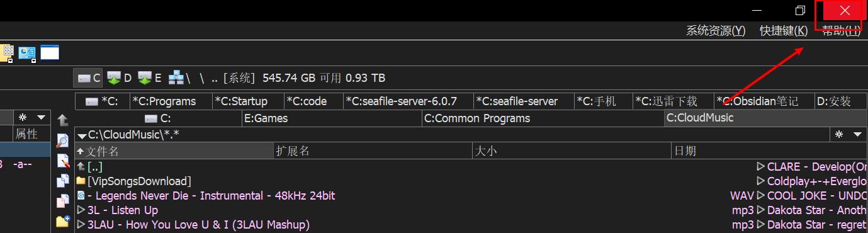Click the new folder icon in vertical toolbar
This screenshot has width=868, height=233.
click(62, 221)
